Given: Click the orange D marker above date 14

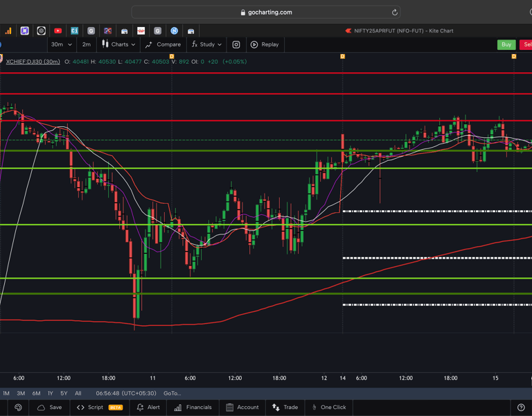Looking at the screenshot, I should (342, 56).
